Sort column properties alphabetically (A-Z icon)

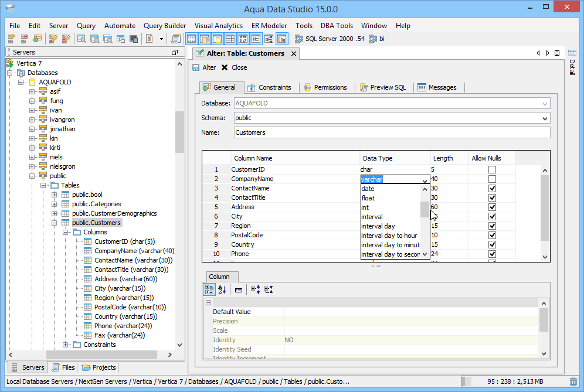point(222,289)
